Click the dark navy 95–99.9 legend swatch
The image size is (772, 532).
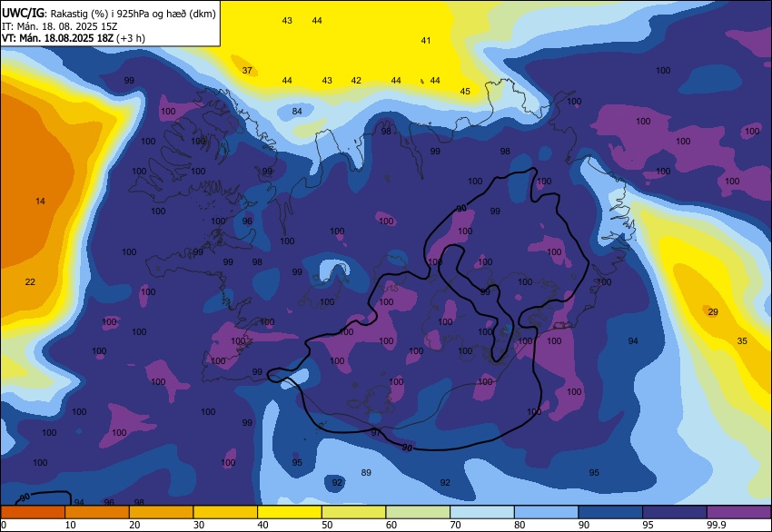pos(675,512)
